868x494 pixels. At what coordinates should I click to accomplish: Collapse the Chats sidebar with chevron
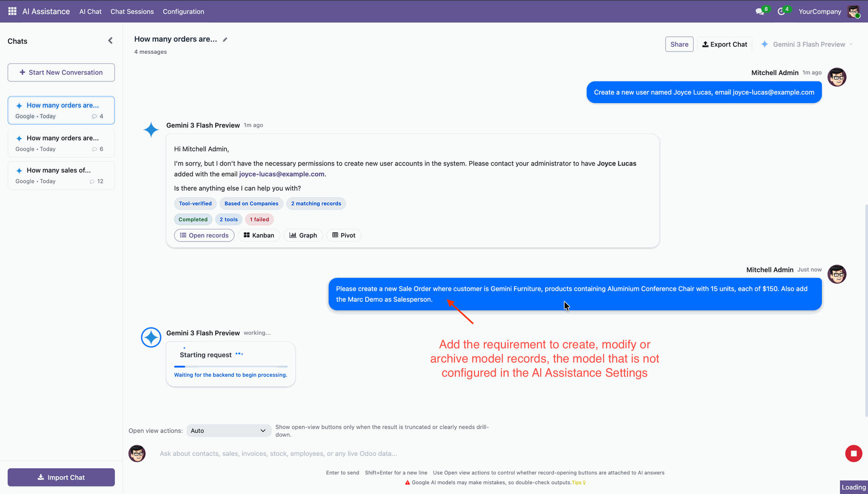pos(110,41)
